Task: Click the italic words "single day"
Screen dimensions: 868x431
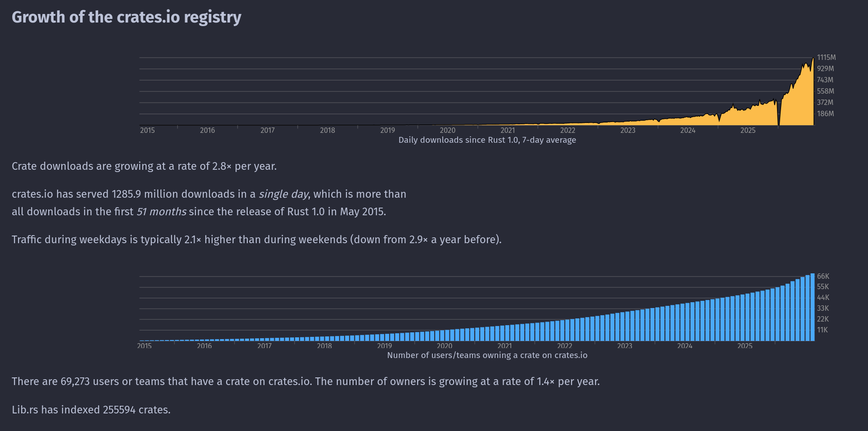Action: (x=283, y=194)
